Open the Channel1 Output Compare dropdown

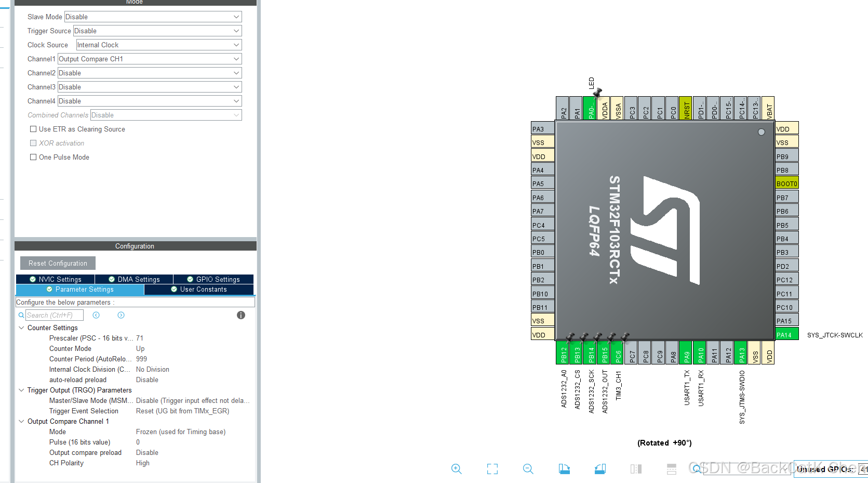[x=150, y=59]
